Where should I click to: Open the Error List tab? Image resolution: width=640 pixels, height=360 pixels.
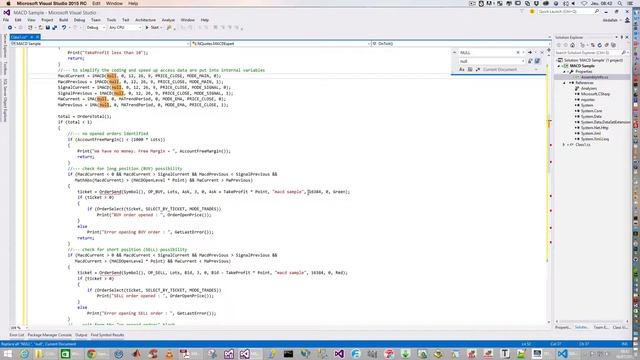click(17, 335)
